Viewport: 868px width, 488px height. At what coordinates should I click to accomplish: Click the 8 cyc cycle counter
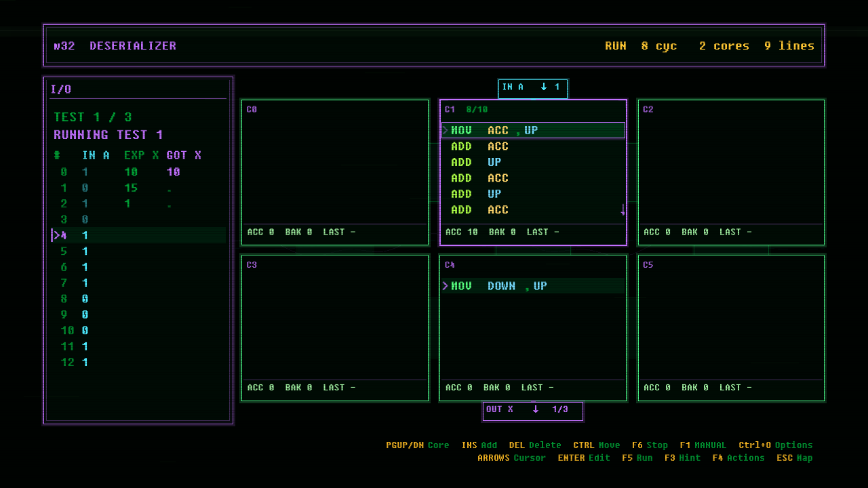(659, 46)
